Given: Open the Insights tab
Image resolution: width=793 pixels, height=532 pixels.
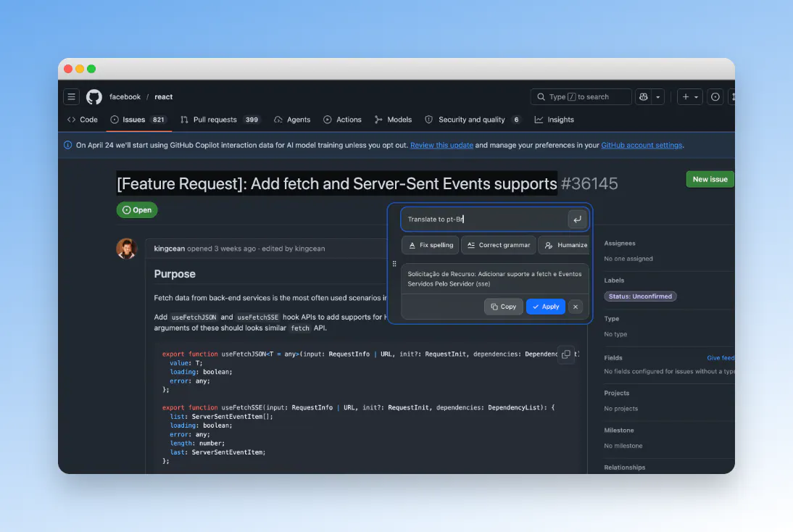Looking at the screenshot, I should [555, 120].
